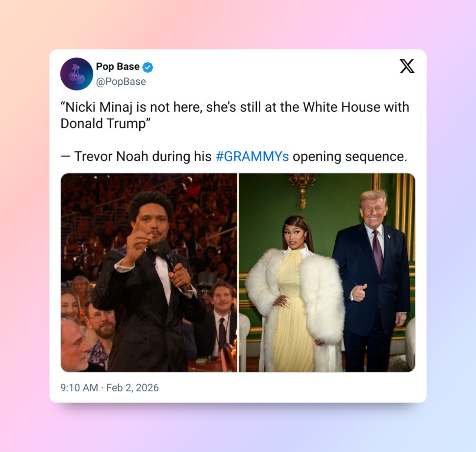Click the black microphone in the left photo

click(x=172, y=263)
